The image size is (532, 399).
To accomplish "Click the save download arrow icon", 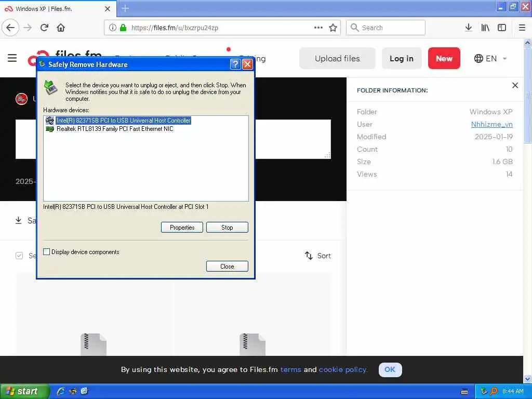I will click(x=18, y=220).
